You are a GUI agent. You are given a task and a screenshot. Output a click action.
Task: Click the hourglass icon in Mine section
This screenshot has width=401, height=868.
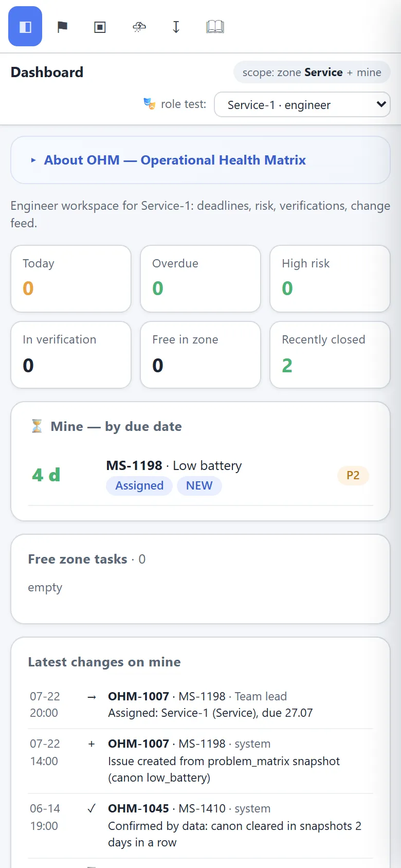pos(37,426)
